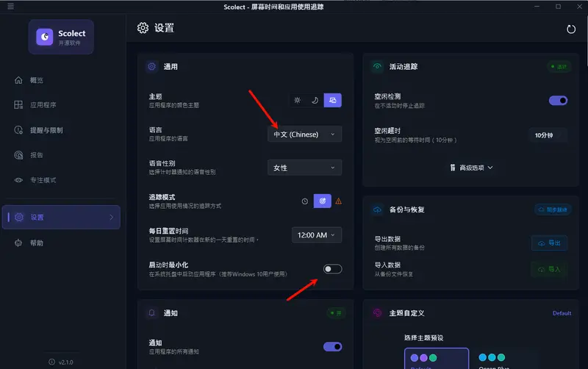This screenshot has width=588, height=369.
Task: Click the bell icon of the 通知 card
Action: pos(151,312)
